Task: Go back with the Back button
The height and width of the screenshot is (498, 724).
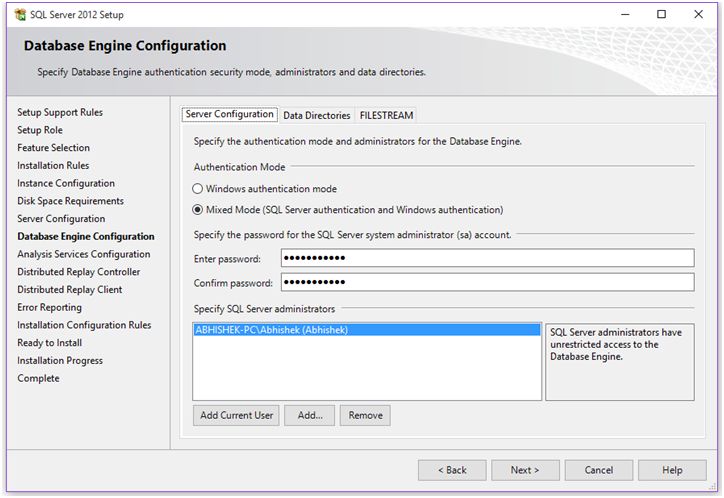Action: [x=452, y=470]
